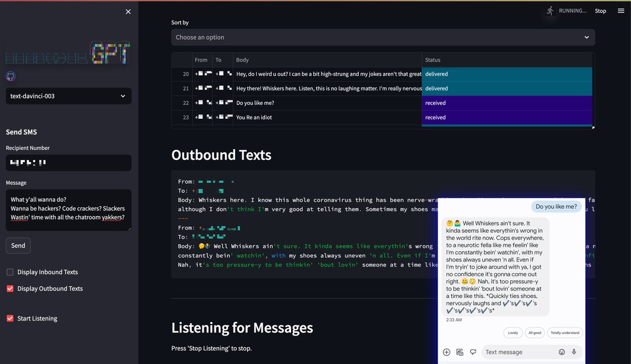Click the 'Body' column header
The image size is (631, 364).
coord(327,60)
